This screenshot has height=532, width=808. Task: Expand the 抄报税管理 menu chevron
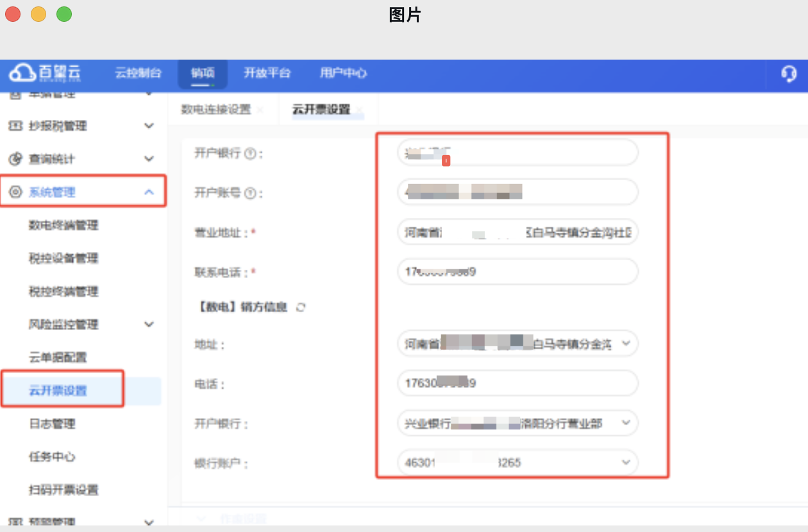pos(149,126)
